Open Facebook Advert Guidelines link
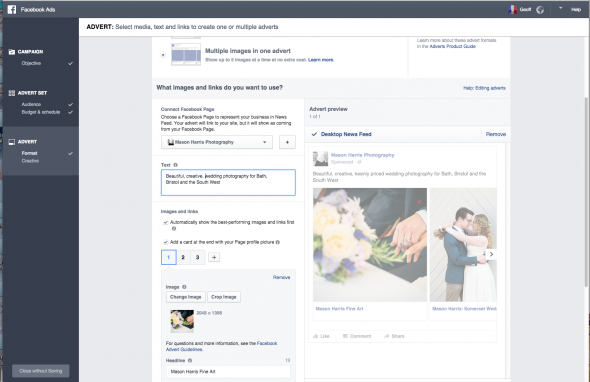The image size is (590, 382). 221,346
